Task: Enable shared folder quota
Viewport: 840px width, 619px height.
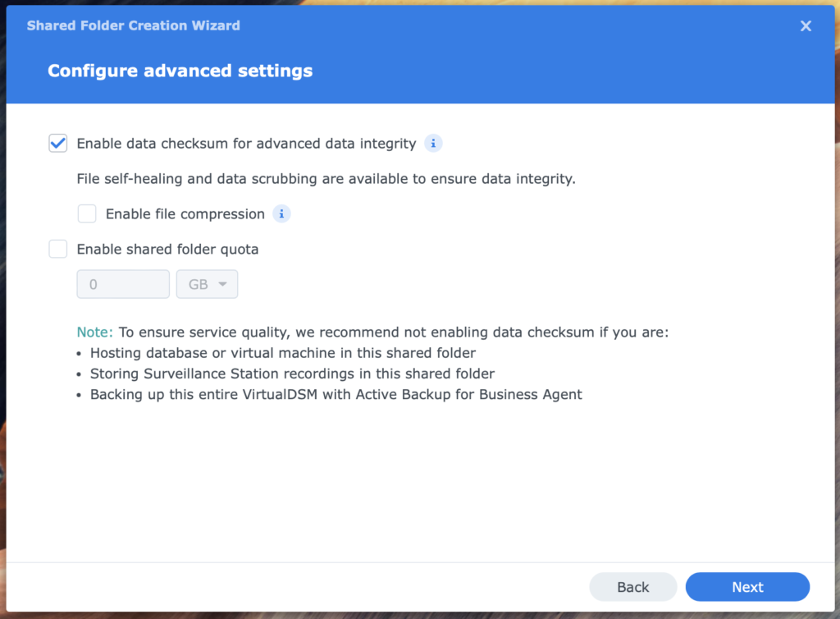Action: click(x=57, y=249)
